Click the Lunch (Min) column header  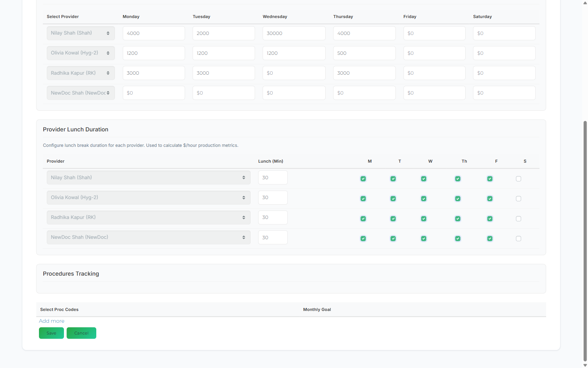271,161
